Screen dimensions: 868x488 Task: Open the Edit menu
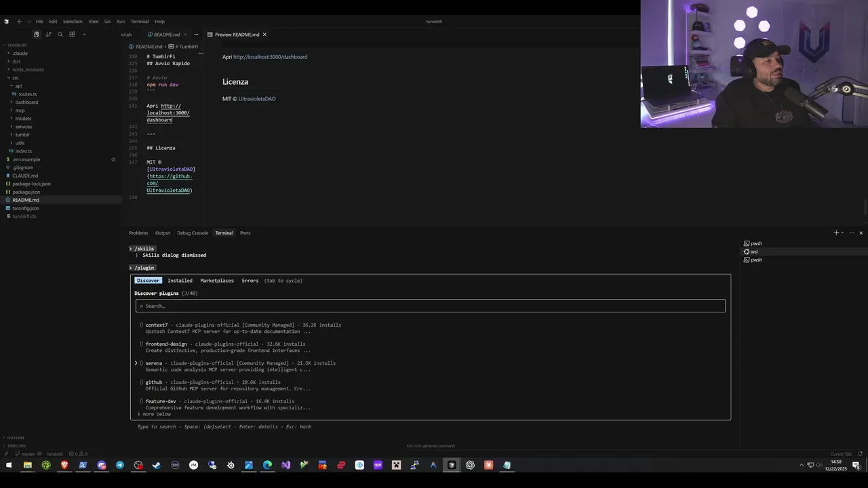(x=53, y=21)
